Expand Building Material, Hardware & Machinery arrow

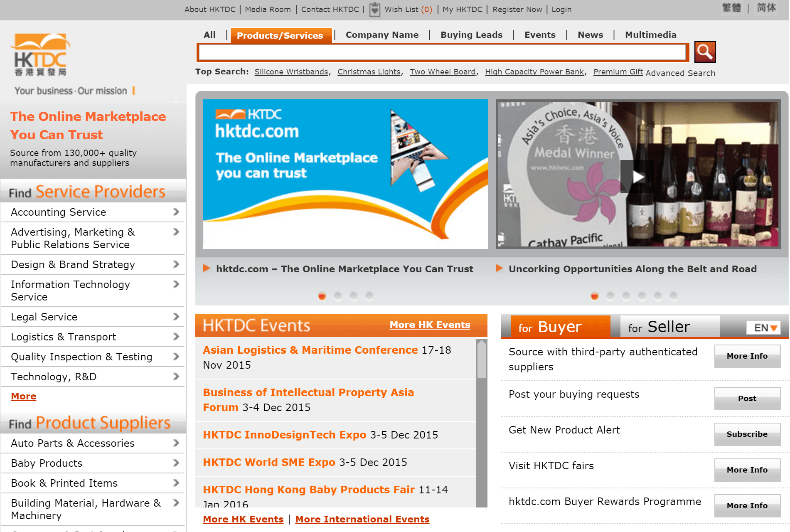(x=176, y=503)
